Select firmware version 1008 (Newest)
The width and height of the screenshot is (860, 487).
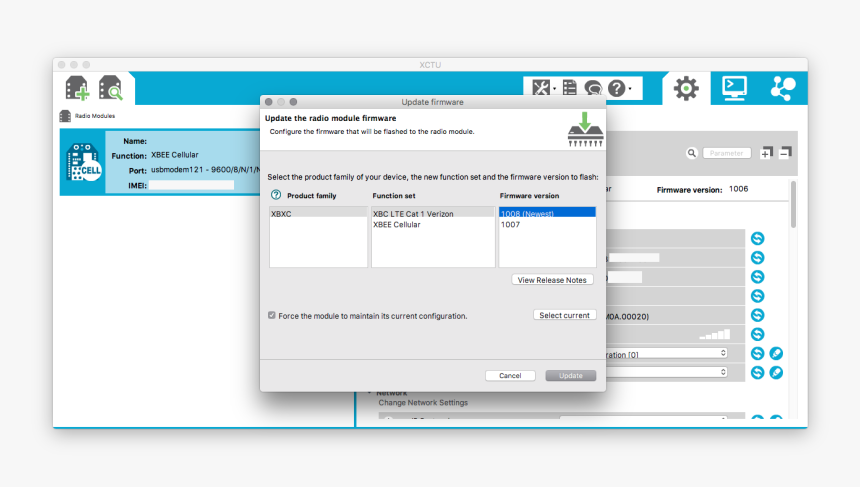pos(547,213)
